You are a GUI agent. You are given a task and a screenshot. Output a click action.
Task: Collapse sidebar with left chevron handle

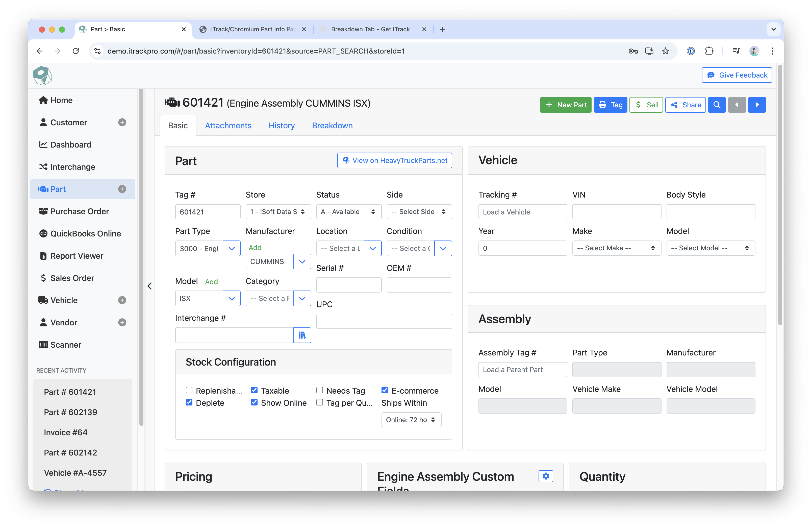149,286
